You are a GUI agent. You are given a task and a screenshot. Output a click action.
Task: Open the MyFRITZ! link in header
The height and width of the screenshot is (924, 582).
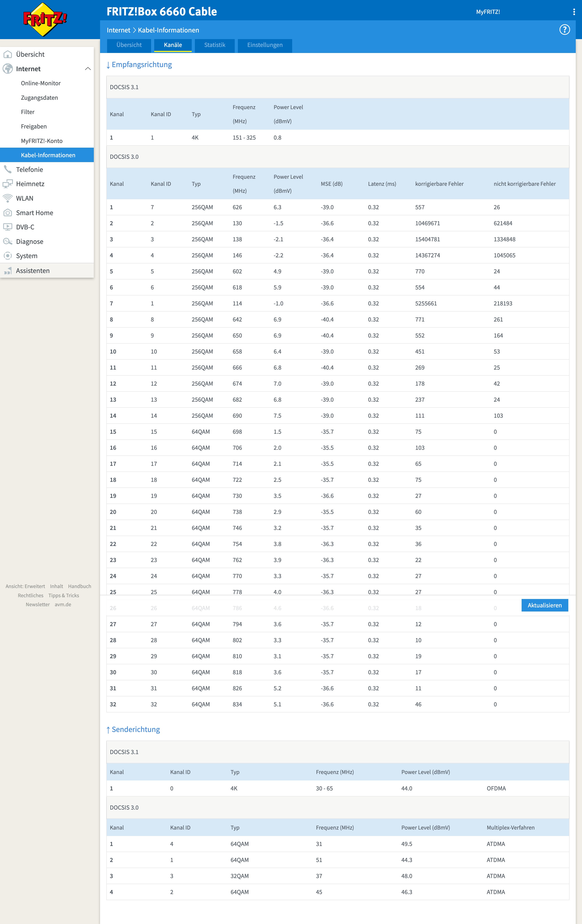point(488,12)
